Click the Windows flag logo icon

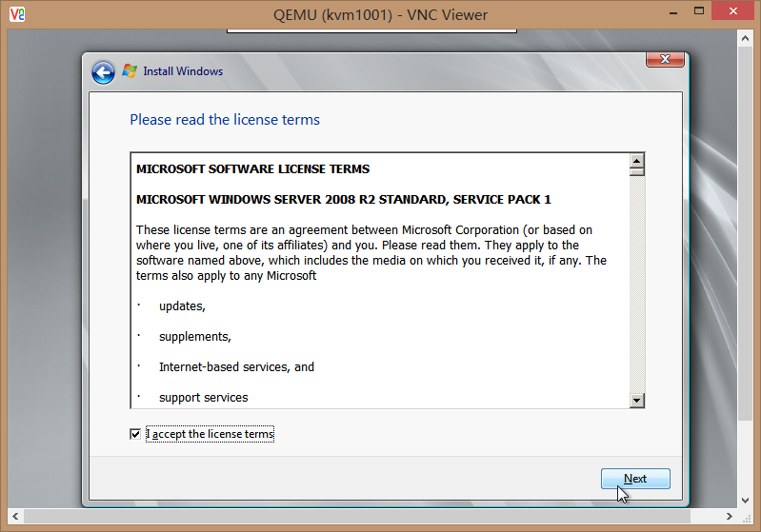(x=130, y=71)
